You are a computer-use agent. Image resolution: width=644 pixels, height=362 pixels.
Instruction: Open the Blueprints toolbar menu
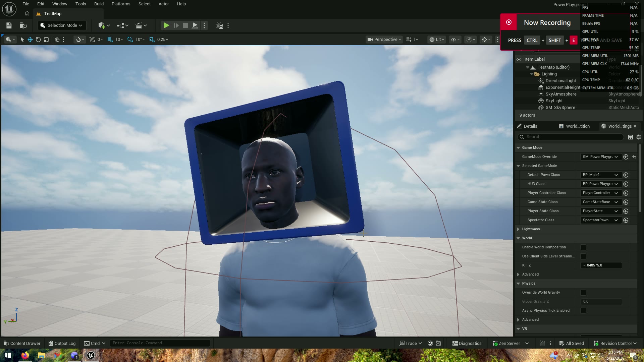[122, 25]
